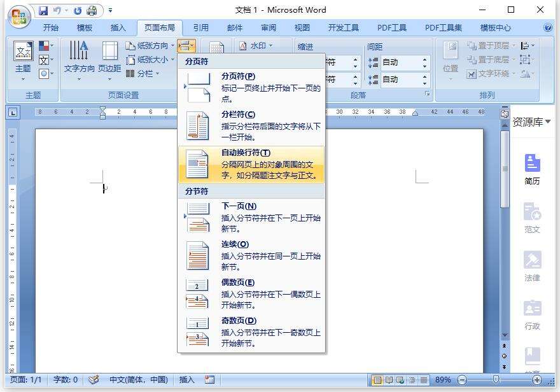The width and height of the screenshot is (560, 392).
Task: Click 置于顶层 bring to front
Action: tap(491, 46)
